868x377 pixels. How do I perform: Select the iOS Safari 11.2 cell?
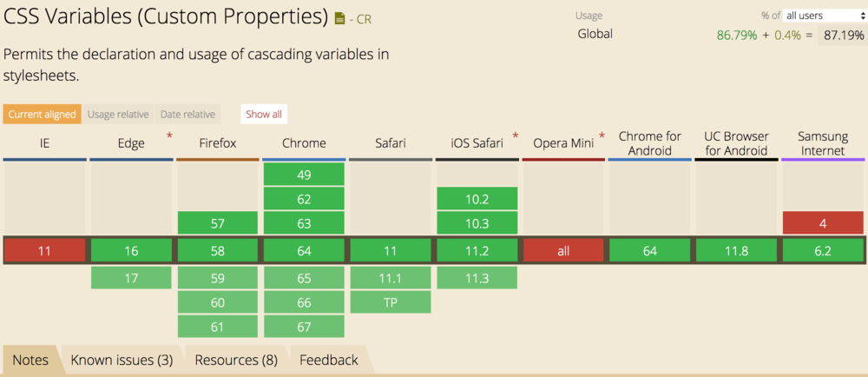point(477,251)
